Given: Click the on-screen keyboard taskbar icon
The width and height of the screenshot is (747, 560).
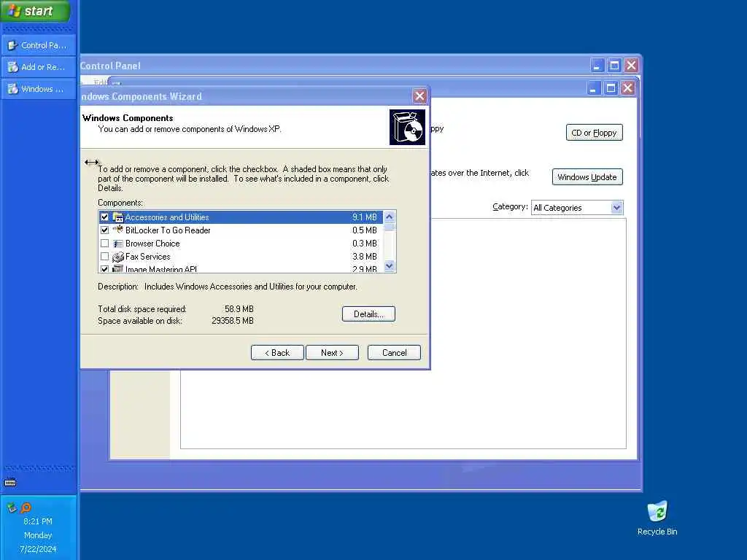Looking at the screenshot, I should (x=10, y=483).
